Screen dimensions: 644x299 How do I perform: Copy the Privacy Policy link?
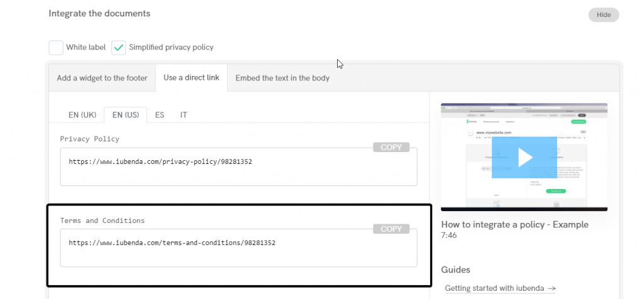coord(391,148)
